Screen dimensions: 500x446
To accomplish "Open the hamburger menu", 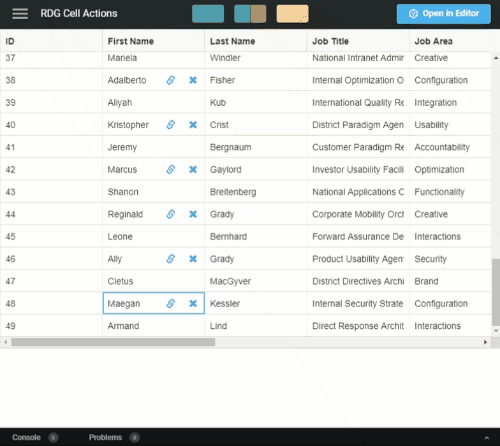I will 20,14.
